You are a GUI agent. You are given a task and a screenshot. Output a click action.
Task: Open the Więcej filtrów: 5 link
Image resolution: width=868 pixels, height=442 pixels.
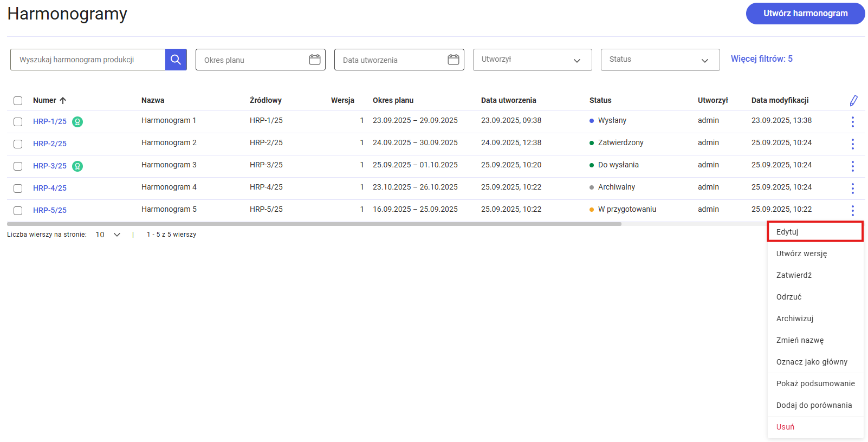pos(761,59)
